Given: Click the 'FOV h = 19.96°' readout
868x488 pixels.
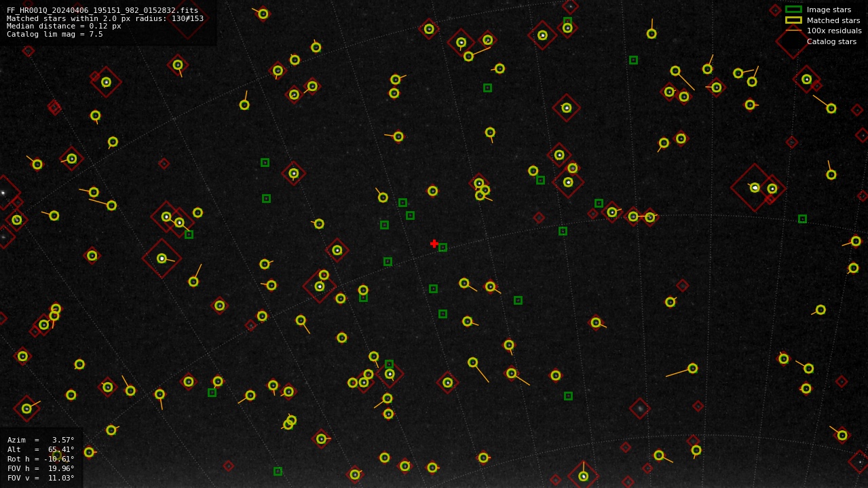Looking at the screenshot, I should coord(41,468).
